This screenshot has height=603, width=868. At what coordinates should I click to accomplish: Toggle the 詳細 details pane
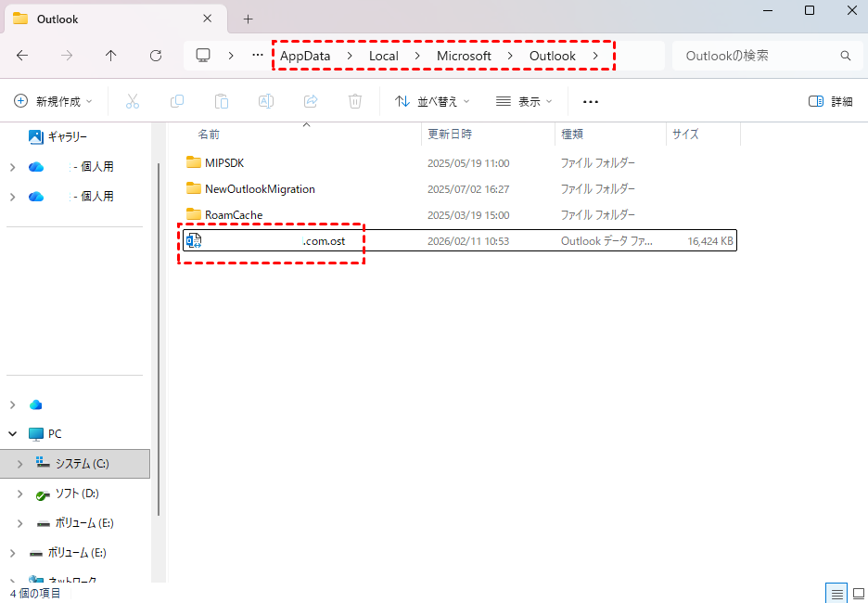(830, 101)
